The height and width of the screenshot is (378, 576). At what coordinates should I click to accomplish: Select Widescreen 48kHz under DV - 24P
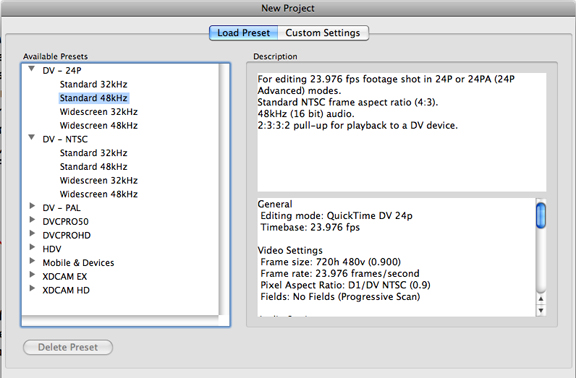point(99,126)
